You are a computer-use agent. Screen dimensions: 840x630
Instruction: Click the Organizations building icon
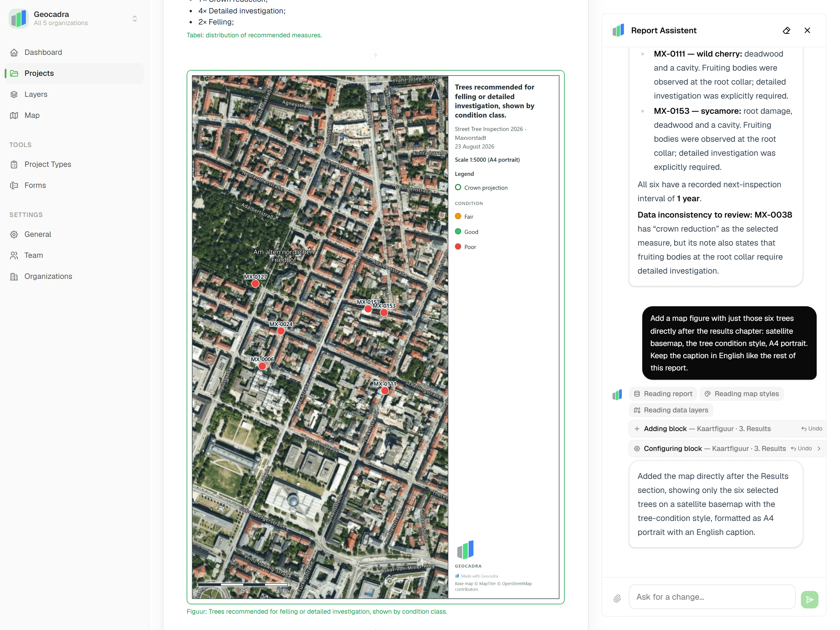click(14, 276)
